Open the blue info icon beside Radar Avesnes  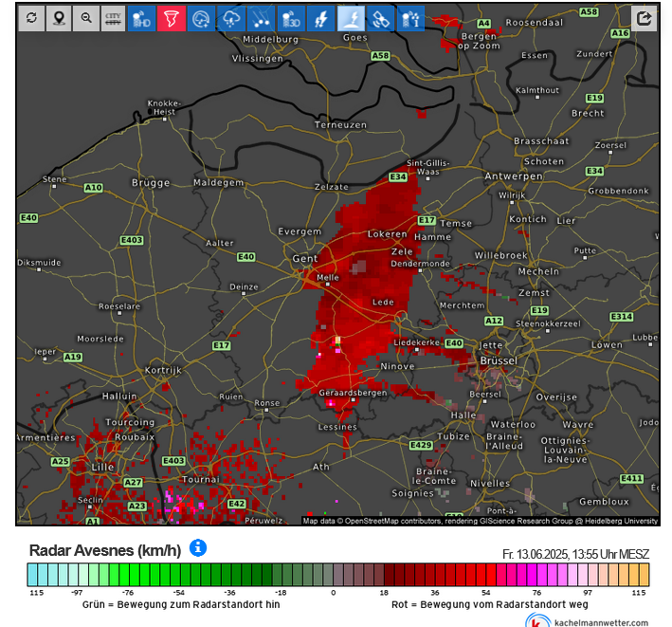[198, 548]
